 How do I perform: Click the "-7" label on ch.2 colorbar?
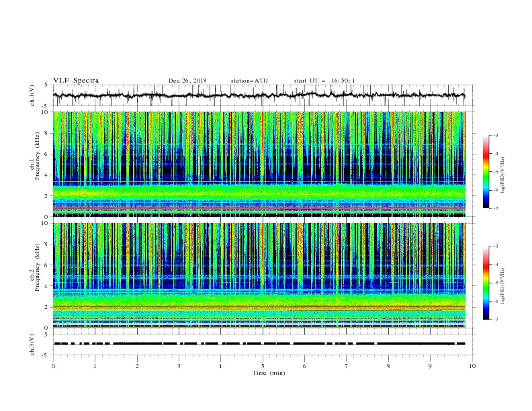[x=495, y=320]
